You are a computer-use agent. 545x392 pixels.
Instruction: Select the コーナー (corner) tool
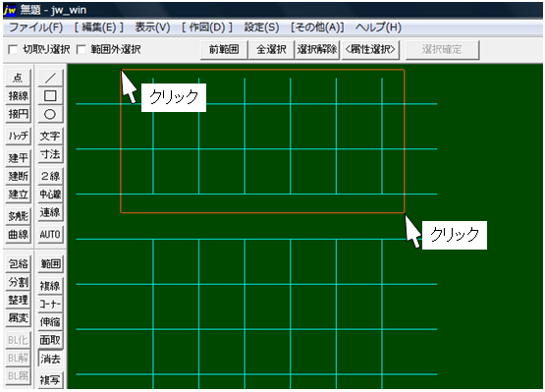(x=50, y=305)
